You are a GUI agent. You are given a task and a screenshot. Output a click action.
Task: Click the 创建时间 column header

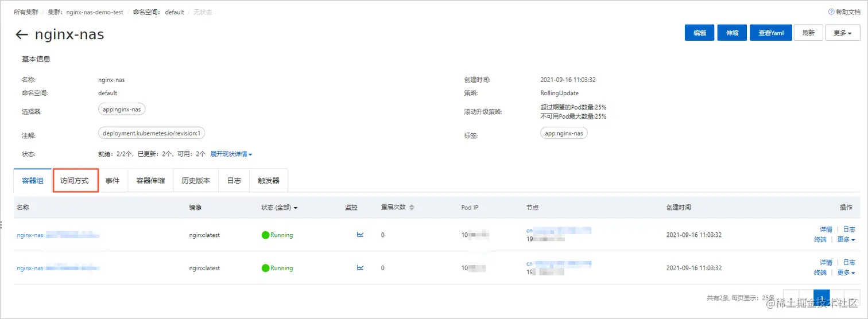(x=679, y=207)
